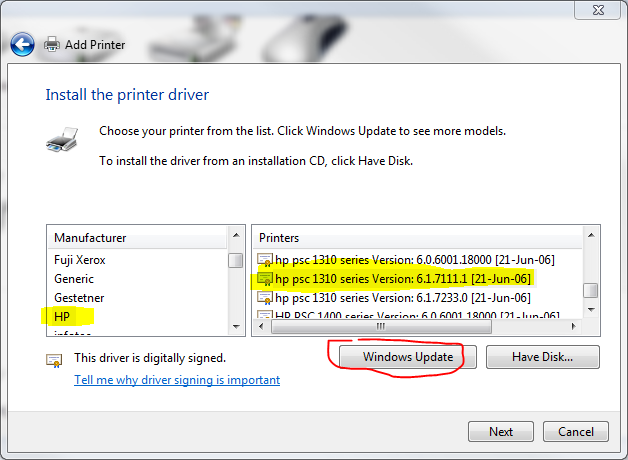Click the Printers column header
628x460 pixels.
tap(417, 238)
